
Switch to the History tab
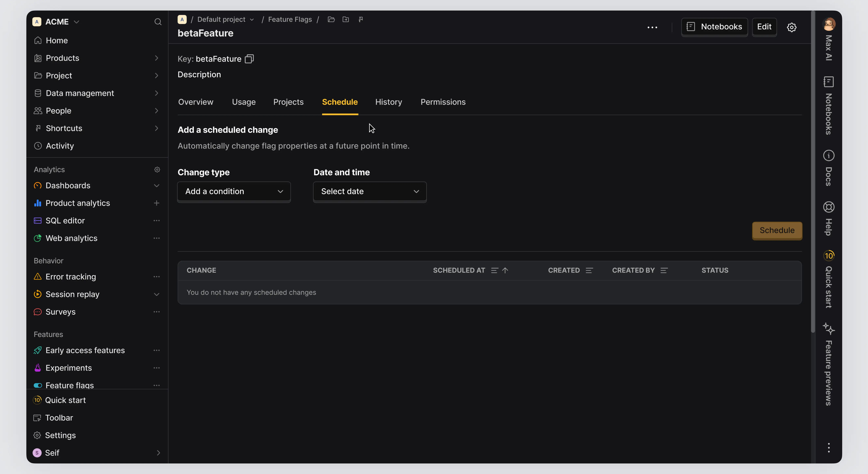tap(389, 102)
